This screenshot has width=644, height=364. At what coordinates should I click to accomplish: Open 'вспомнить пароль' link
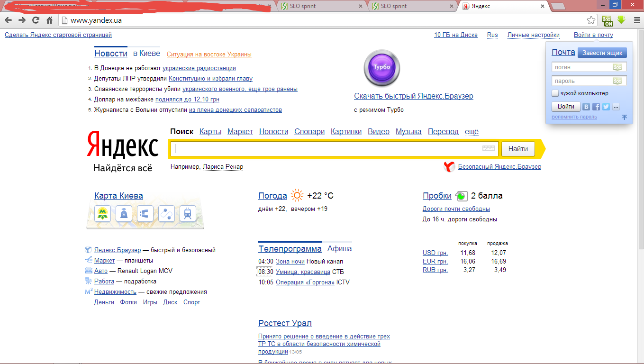574,117
